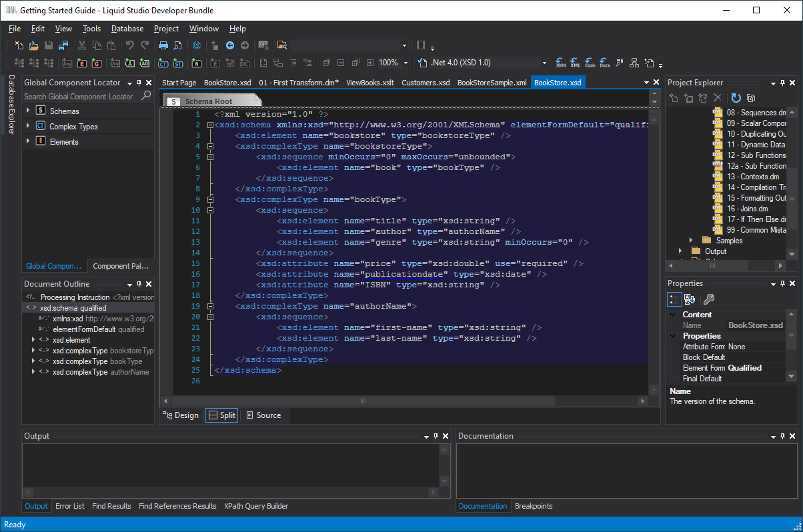
Task: Open the Database Explorer side tab
Action: coord(11,104)
